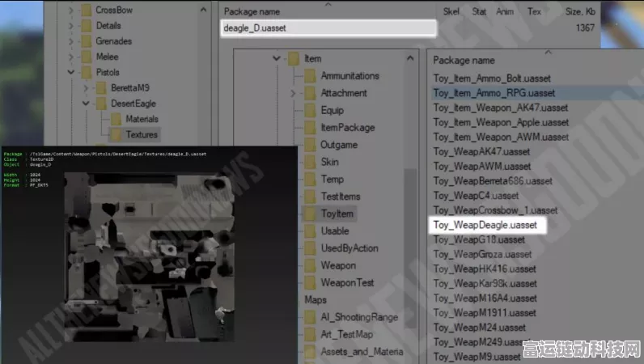The width and height of the screenshot is (644, 364).
Task: Click the left folder tree scroll-up arrow
Action: click(203, 10)
